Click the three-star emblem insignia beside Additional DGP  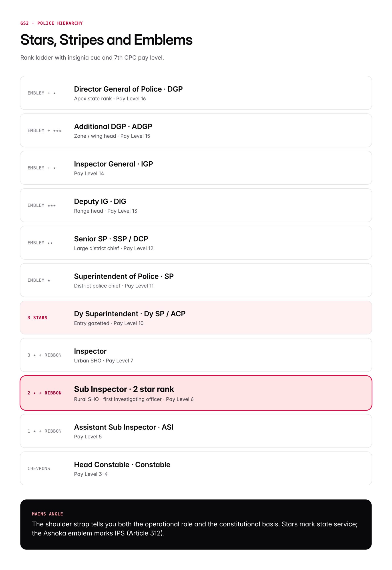44,130
